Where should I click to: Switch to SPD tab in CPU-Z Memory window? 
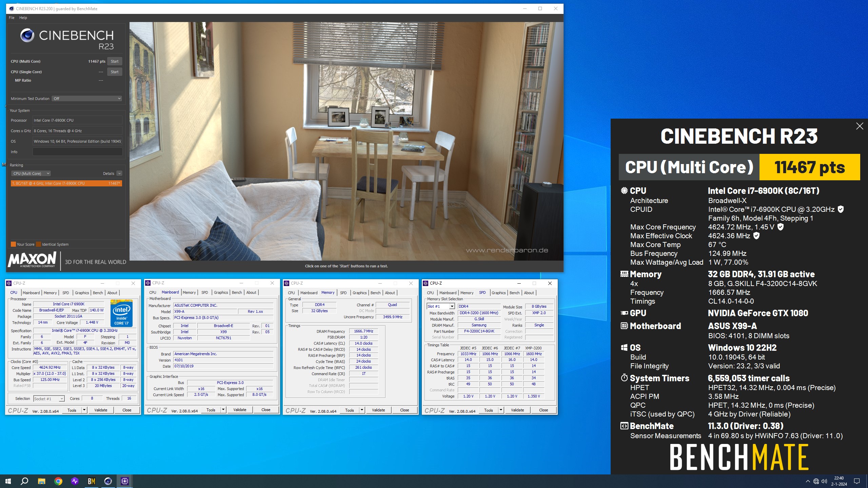(x=343, y=293)
